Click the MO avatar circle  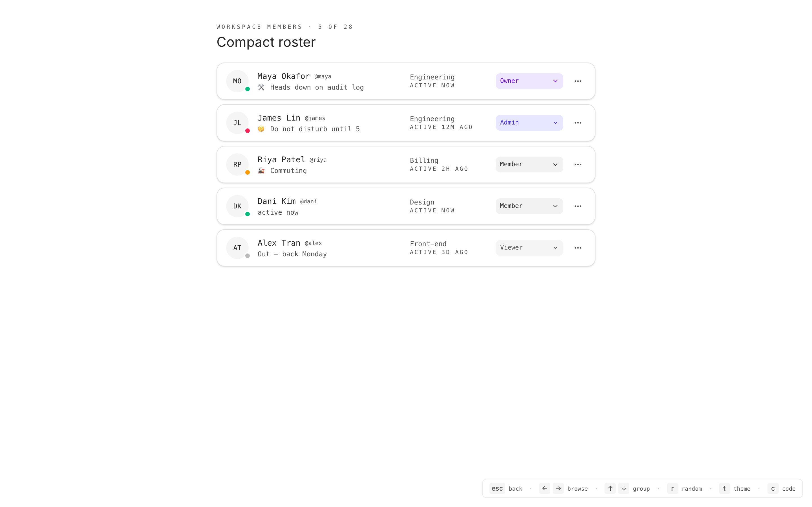click(x=237, y=81)
